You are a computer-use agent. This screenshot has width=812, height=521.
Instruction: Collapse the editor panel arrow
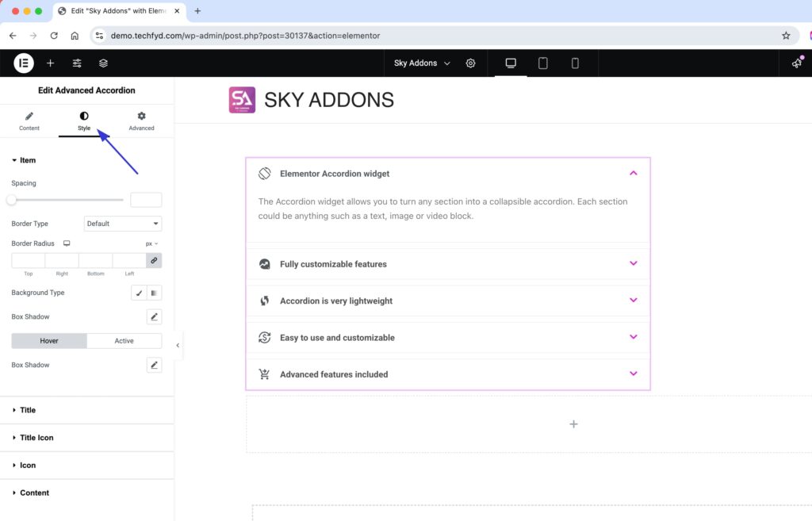point(178,346)
